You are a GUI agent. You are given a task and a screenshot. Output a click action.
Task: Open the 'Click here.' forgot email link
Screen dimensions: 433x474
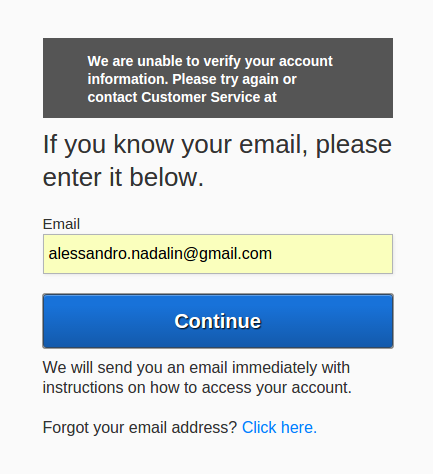click(x=279, y=427)
